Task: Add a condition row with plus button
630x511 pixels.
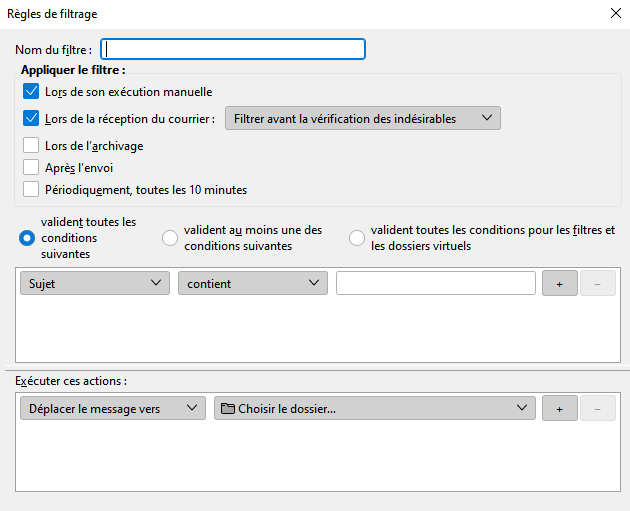Action: 560,284
